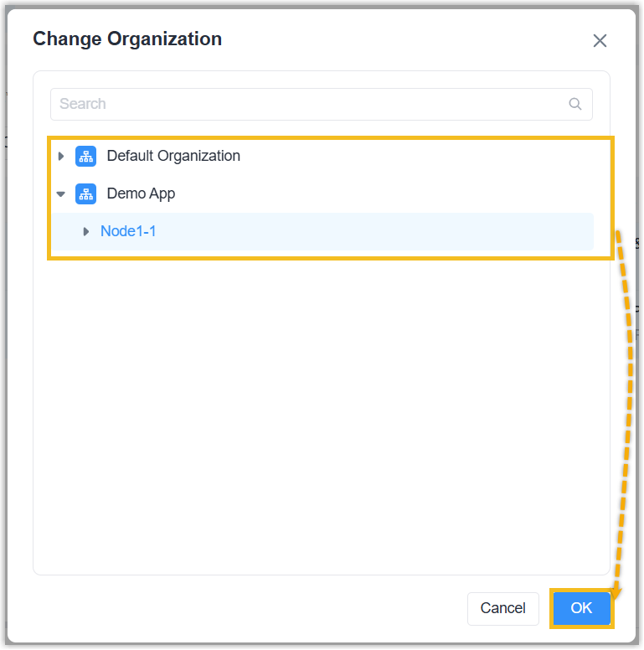Click the dialog footer left of Cancel

pyautogui.click(x=251, y=608)
